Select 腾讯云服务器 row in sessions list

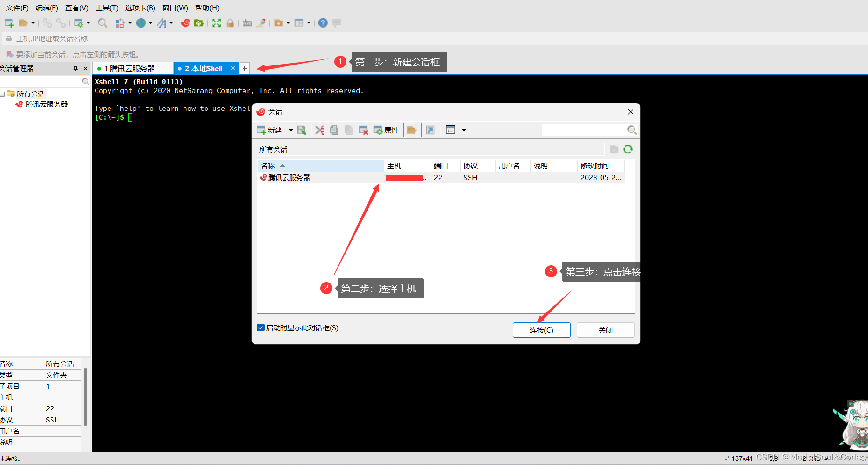pos(441,177)
